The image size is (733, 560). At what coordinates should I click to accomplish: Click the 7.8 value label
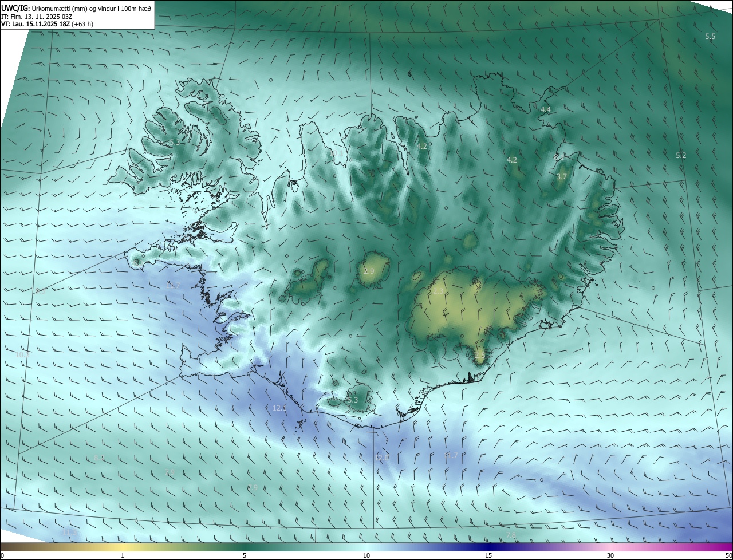coord(511,535)
